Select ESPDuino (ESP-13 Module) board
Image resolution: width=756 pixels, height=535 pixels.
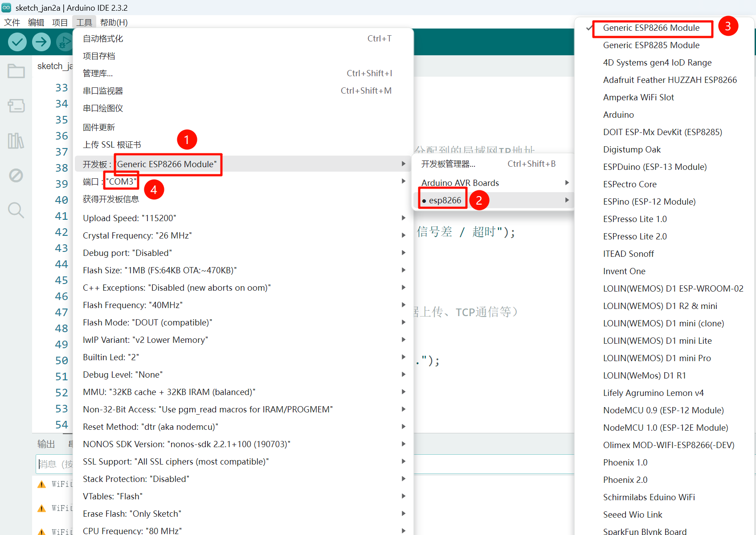(x=664, y=167)
